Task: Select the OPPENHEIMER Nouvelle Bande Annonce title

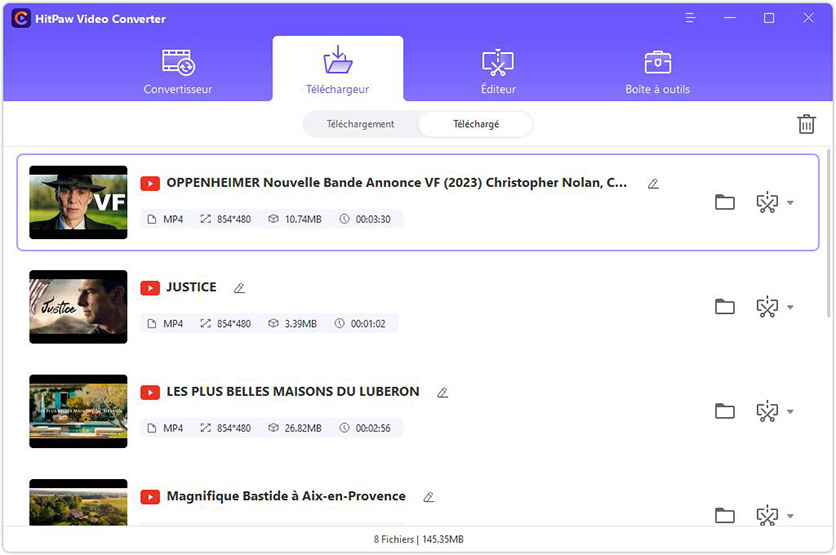Action: [x=397, y=183]
